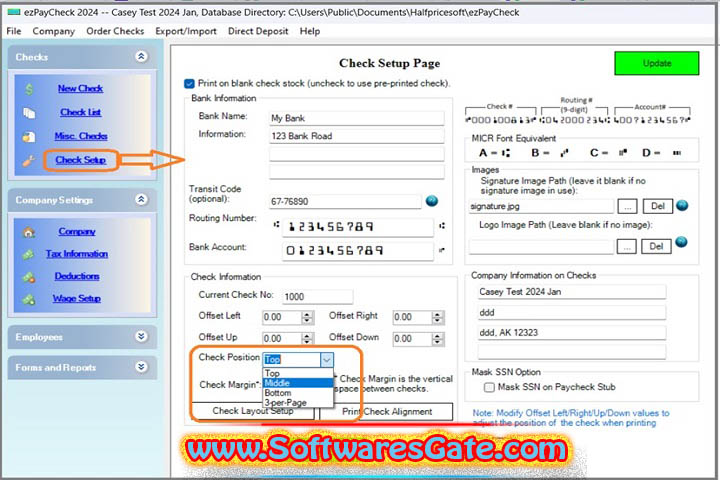
Task: Open the Order Checks menu
Action: click(115, 31)
